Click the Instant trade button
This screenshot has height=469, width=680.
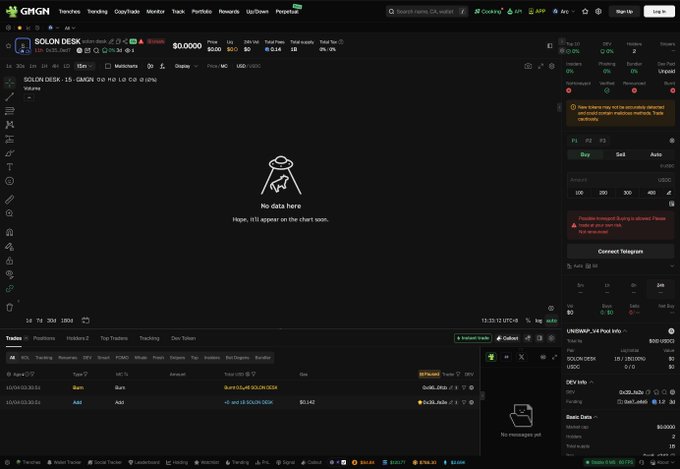pyautogui.click(x=473, y=338)
